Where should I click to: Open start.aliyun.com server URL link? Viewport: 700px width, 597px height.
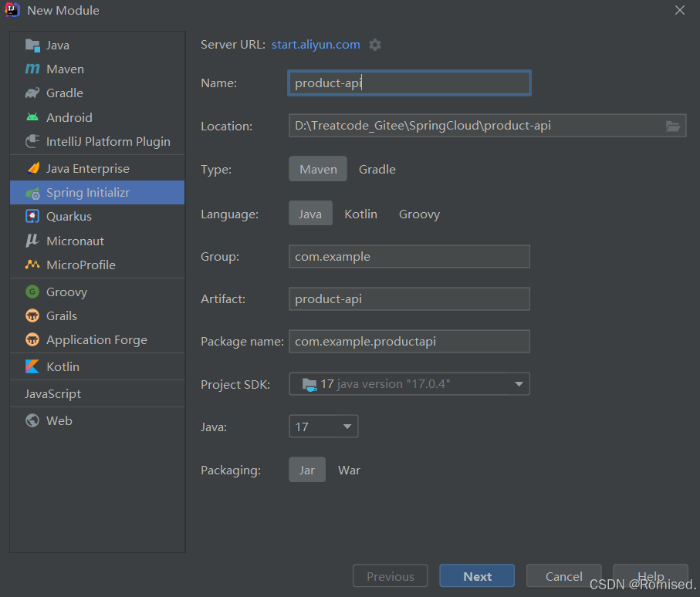point(316,45)
